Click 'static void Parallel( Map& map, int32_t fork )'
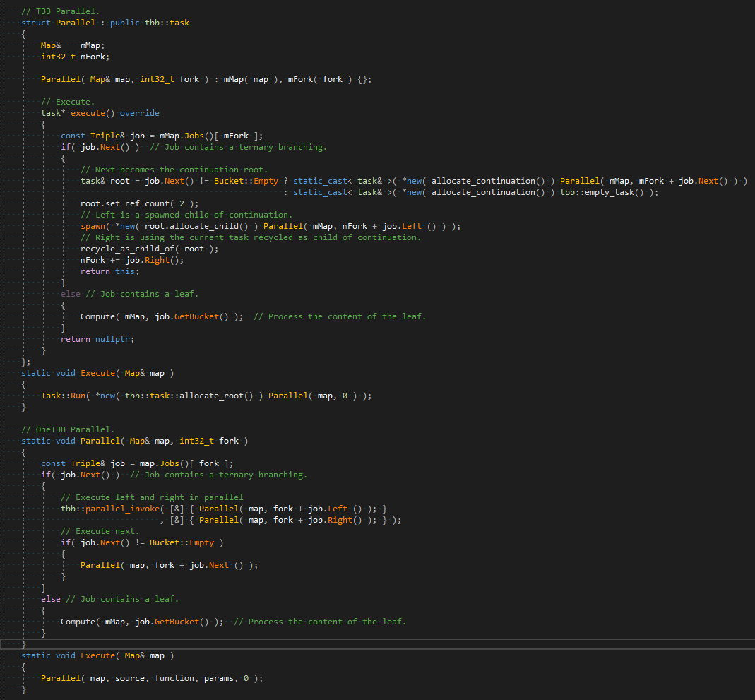Screen dimensions: 755x700 tap(135, 441)
